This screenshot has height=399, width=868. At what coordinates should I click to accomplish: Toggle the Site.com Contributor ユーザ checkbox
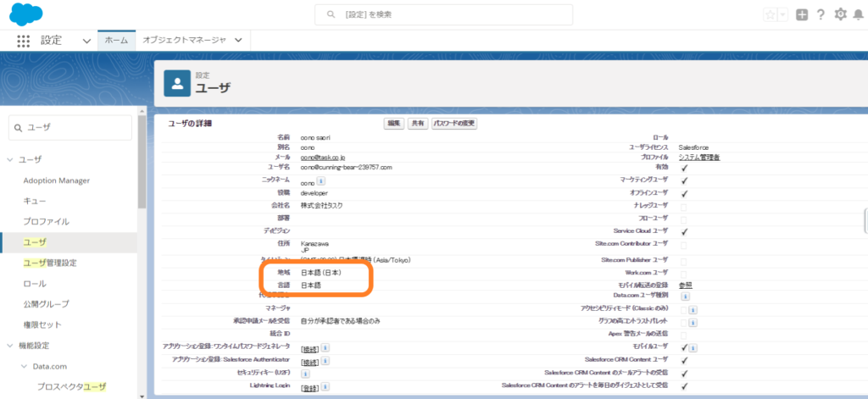coord(684,245)
